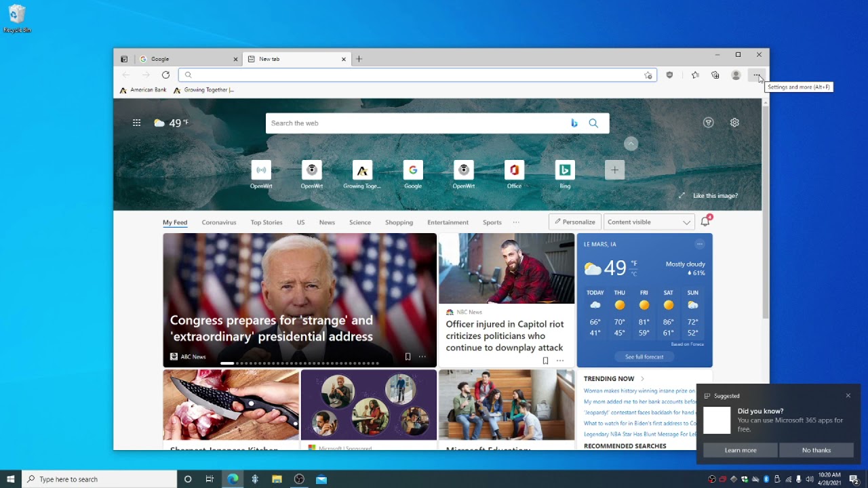Bookmark the Congress article for later
Viewport: 868px width, 488px height.
tap(408, 357)
